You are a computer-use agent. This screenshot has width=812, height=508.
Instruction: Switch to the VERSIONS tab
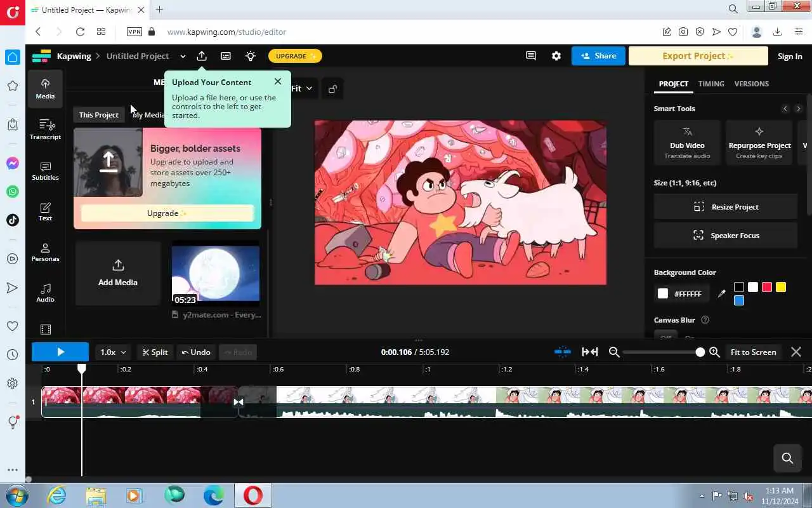pyautogui.click(x=752, y=84)
